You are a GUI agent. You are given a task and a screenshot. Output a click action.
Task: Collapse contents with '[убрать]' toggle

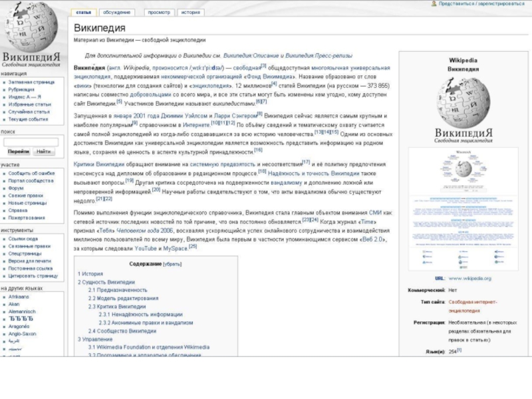pyautogui.click(x=172, y=264)
